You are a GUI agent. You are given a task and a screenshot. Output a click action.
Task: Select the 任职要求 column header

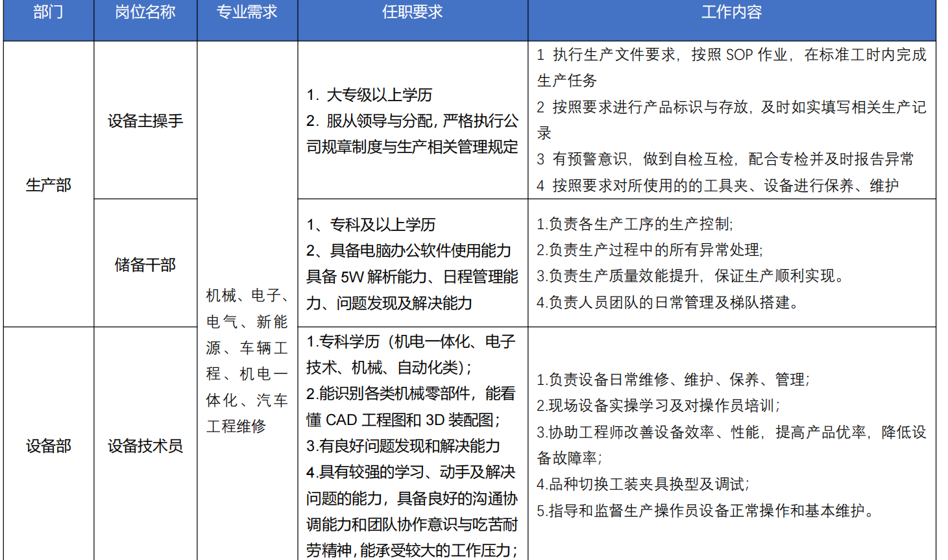point(413,12)
